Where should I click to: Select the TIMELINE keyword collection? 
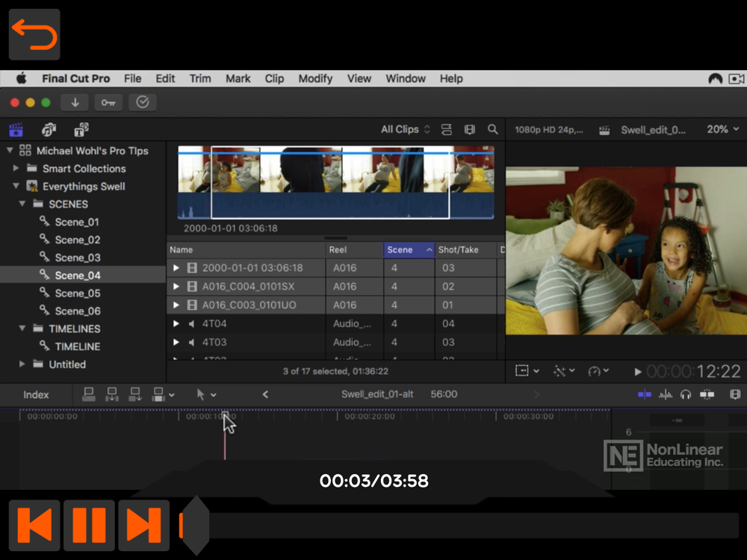point(77,346)
